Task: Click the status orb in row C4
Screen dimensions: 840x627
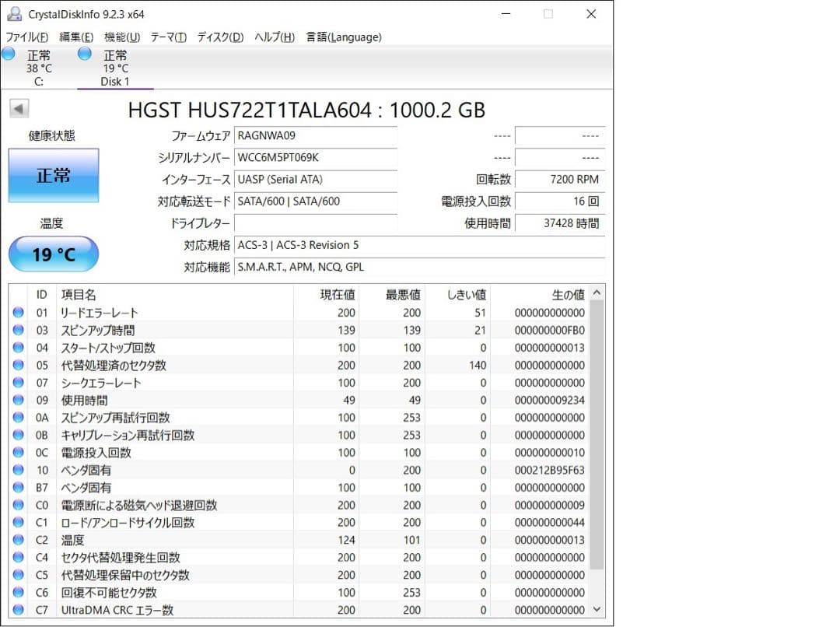Action: [x=18, y=557]
